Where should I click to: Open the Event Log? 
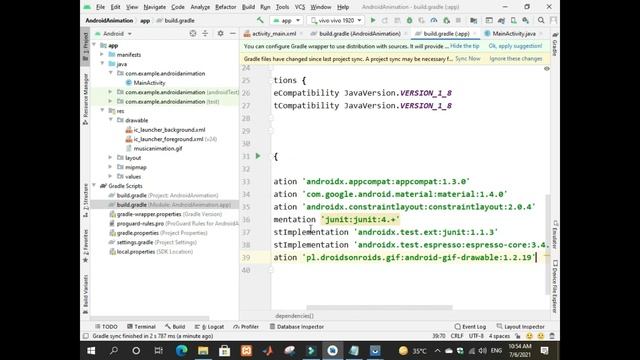click(x=470, y=327)
